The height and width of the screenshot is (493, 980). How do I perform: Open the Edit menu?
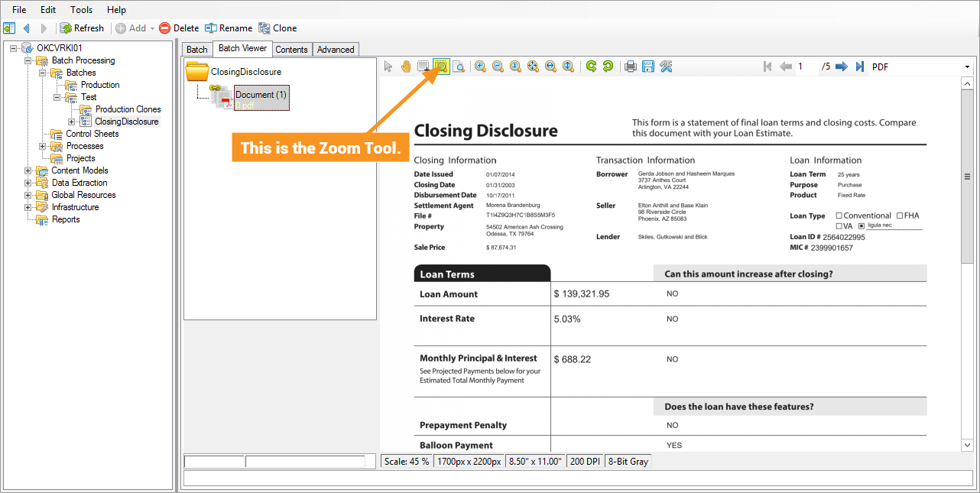click(48, 10)
